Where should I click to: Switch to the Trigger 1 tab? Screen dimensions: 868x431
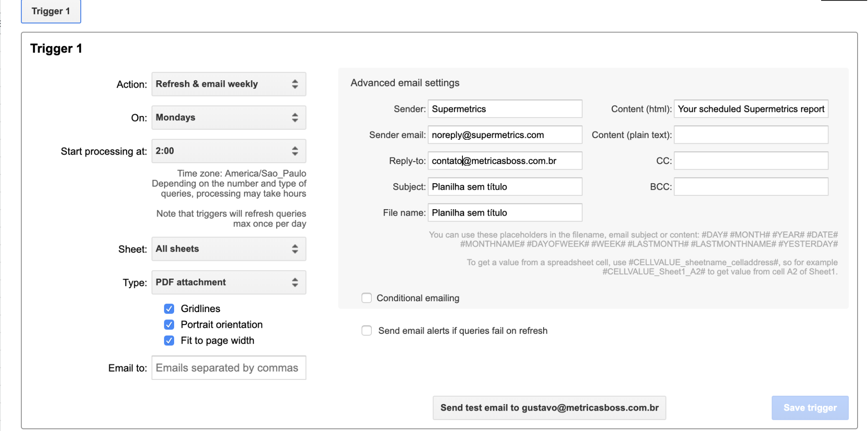51,11
